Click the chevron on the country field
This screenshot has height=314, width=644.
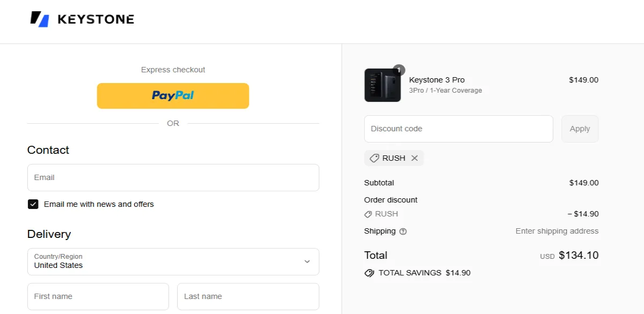coord(306,261)
